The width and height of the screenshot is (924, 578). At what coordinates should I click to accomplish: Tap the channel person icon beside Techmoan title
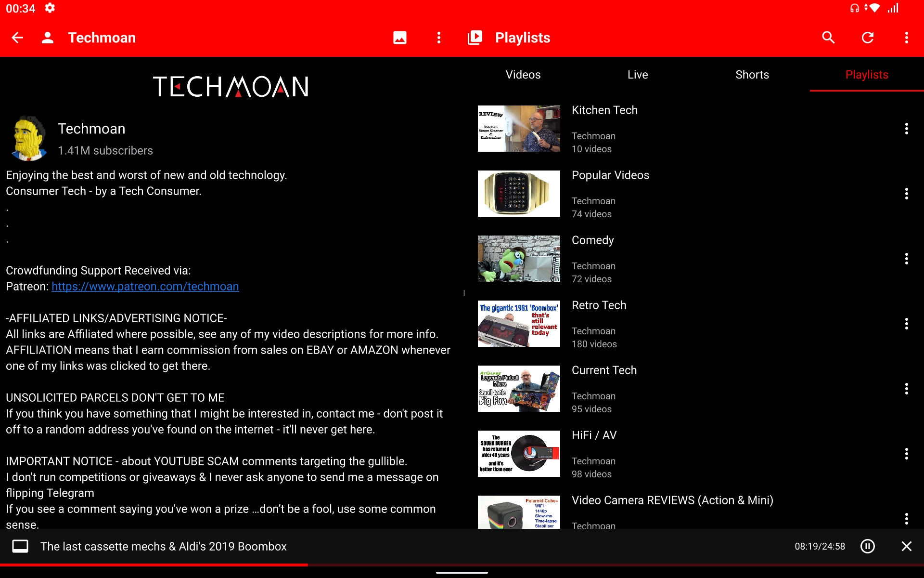click(x=47, y=38)
